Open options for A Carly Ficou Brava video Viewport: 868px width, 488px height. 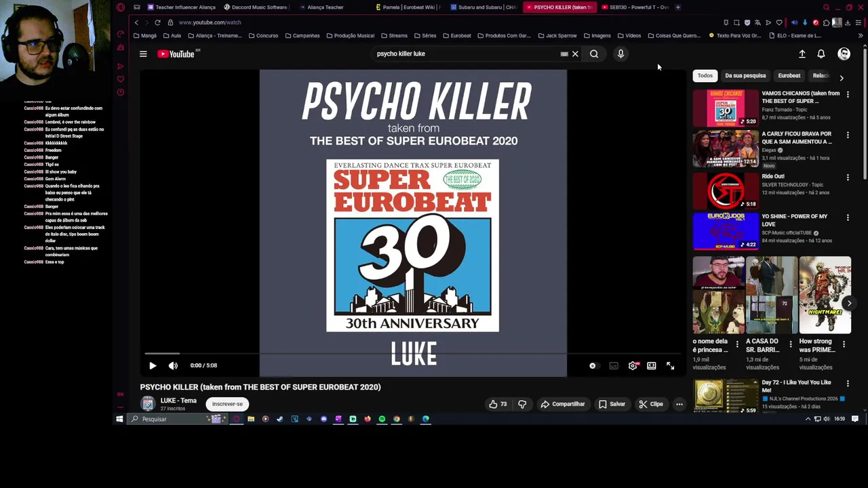tap(848, 135)
